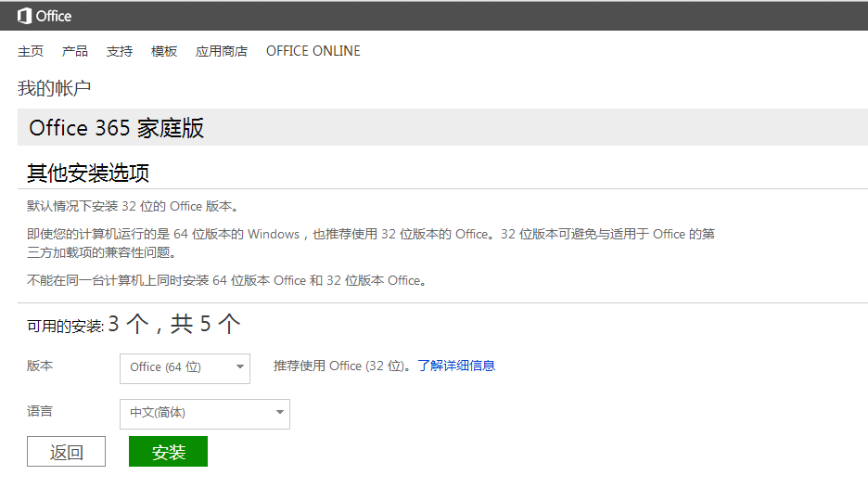Go to OFFICE ONLINE in navigation
The image size is (868, 501).
point(313,51)
